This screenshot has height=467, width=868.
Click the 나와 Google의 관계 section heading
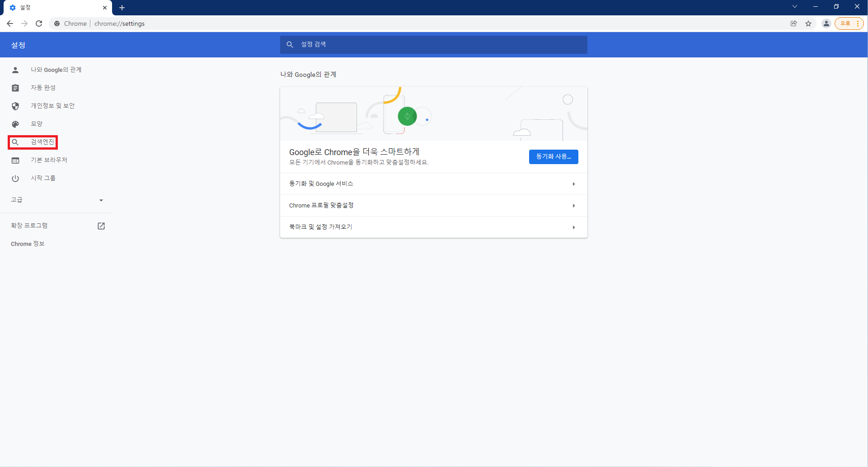click(308, 75)
